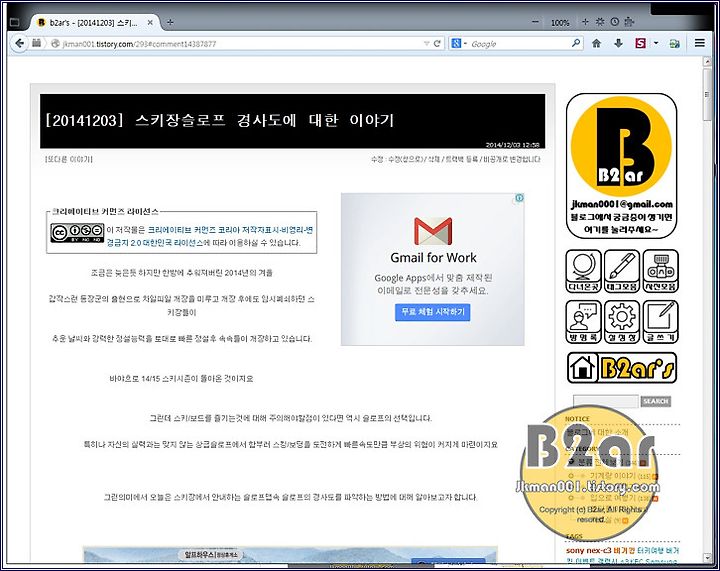Zoom out with the minus button

pos(535,22)
